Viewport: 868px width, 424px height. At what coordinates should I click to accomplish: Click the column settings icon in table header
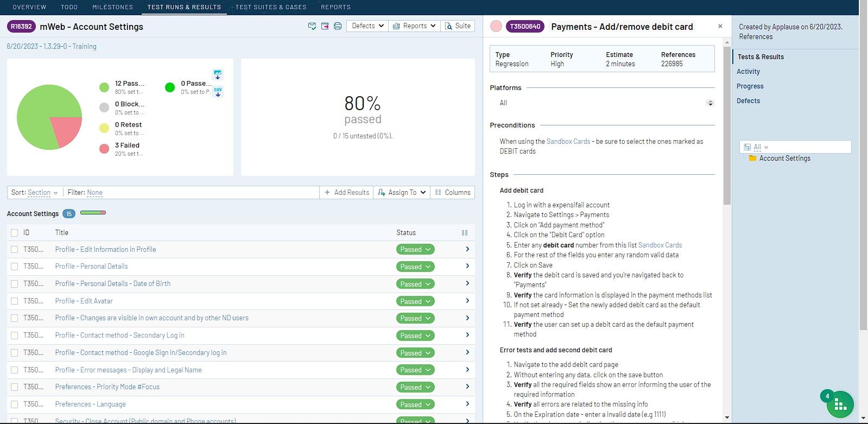coord(465,233)
